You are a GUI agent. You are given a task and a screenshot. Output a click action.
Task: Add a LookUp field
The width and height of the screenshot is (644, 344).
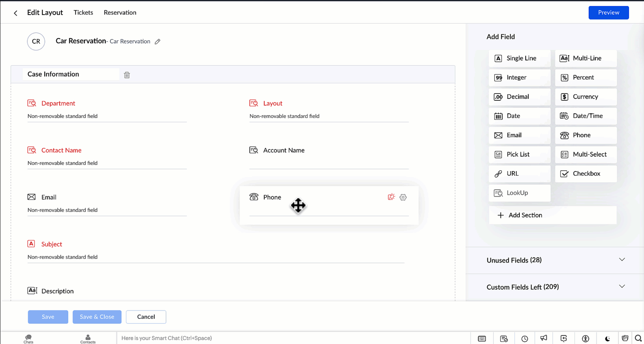click(x=519, y=193)
